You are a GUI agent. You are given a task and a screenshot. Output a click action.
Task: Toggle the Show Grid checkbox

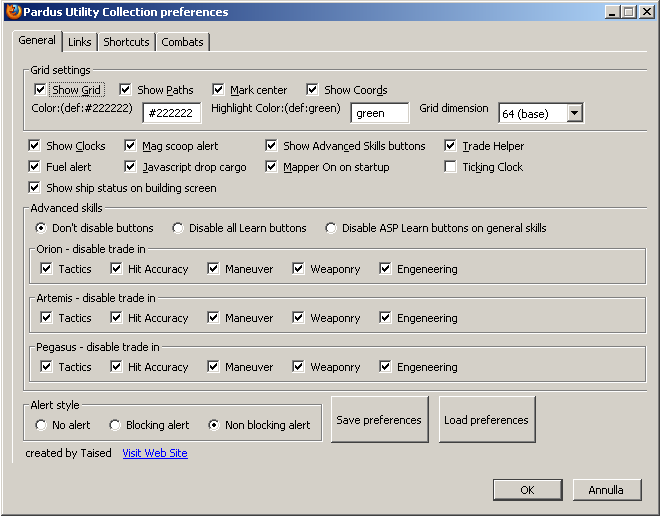[40, 89]
